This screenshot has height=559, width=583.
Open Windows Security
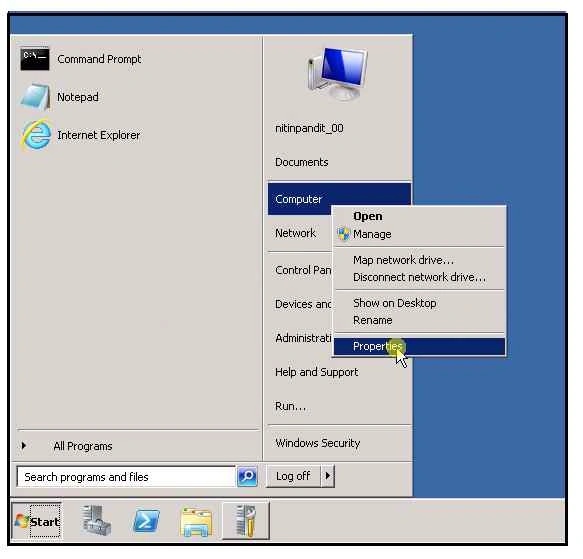point(318,443)
